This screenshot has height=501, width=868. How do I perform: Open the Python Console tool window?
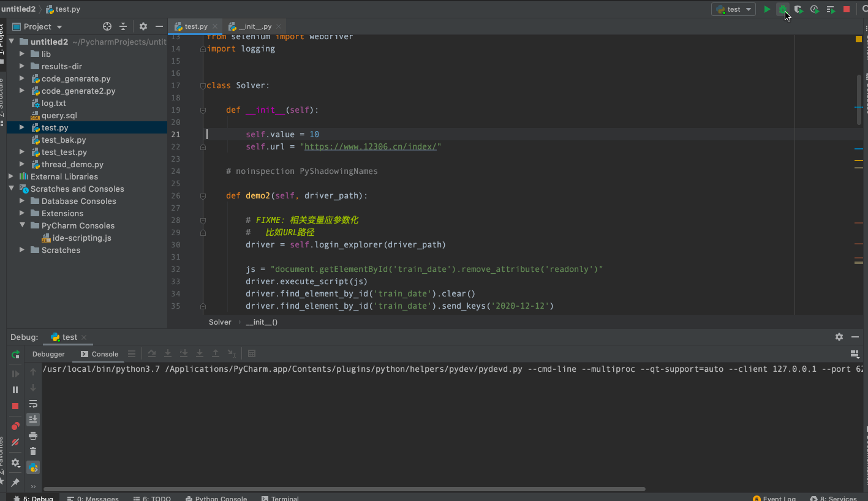[x=216, y=499]
